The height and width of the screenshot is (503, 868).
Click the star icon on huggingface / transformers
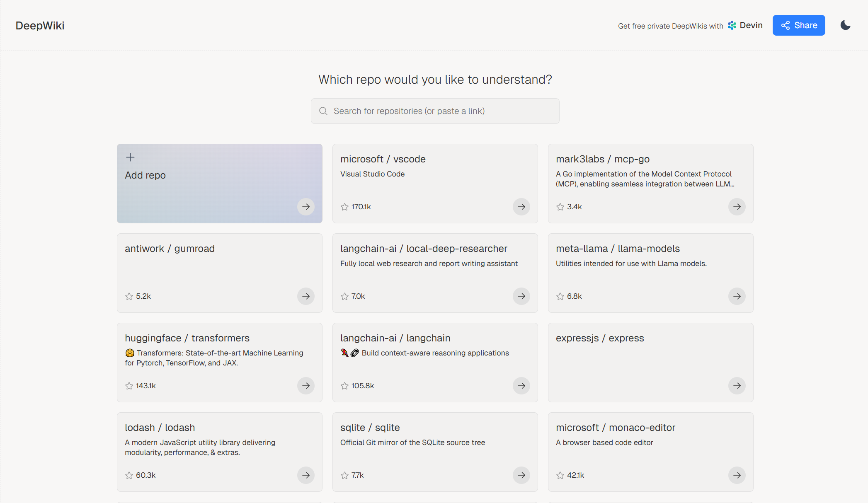pos(129,386)
